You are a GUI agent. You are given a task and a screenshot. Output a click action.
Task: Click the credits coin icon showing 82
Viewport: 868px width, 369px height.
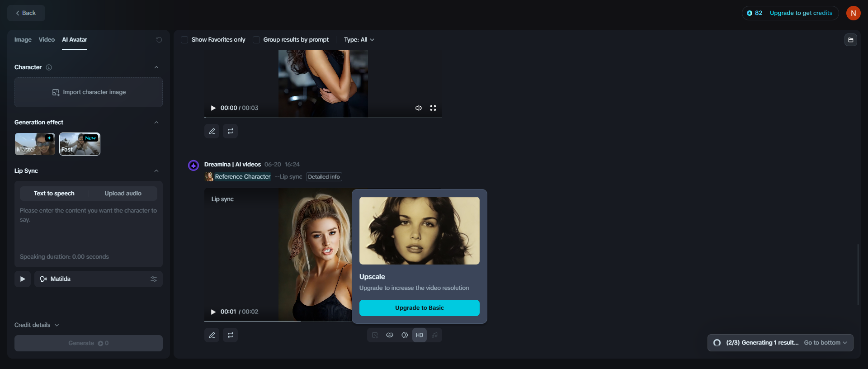(750, 13)
